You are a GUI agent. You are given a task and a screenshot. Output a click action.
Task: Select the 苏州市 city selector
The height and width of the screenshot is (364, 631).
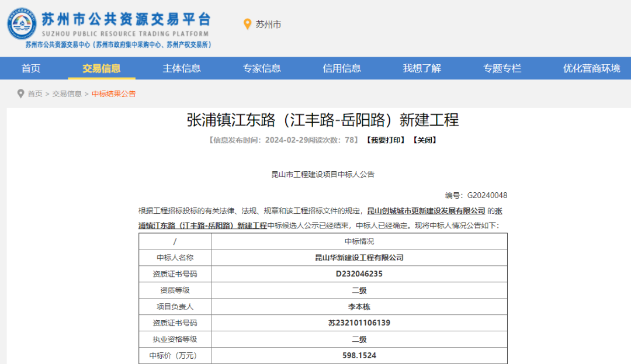point(268,24)
